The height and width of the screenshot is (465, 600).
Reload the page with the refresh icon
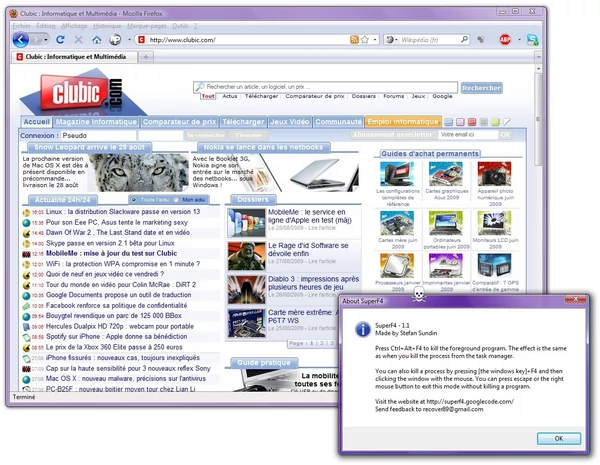[x=60, y=39]
